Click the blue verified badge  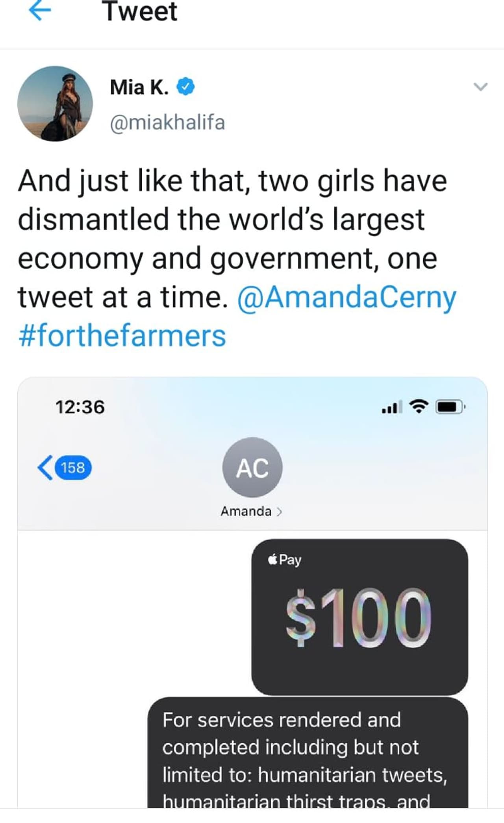point(185,87)
